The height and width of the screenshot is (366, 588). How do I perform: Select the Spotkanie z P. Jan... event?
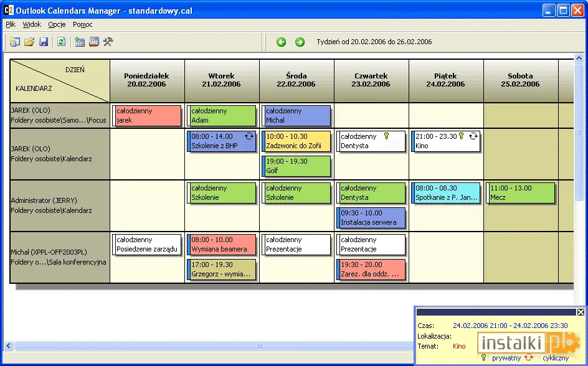445,192
